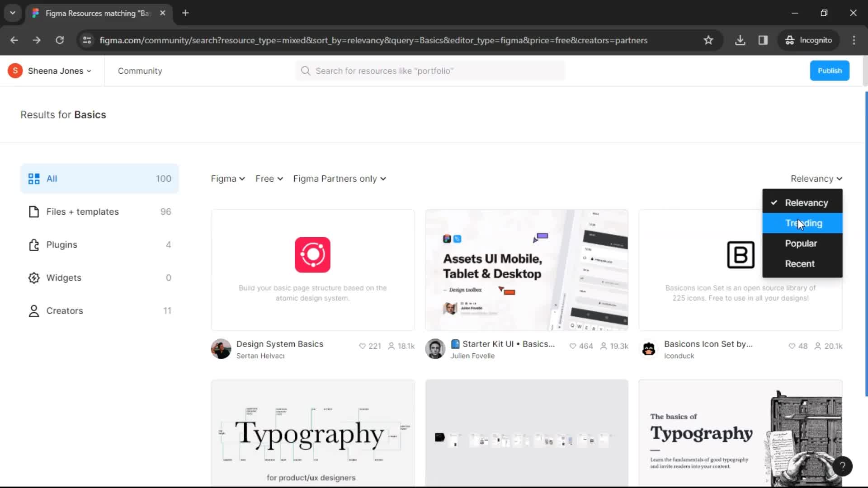Click Iconduck avatar image
The height and width of the screenshot is (488, 868).
[x=649, y=349]
